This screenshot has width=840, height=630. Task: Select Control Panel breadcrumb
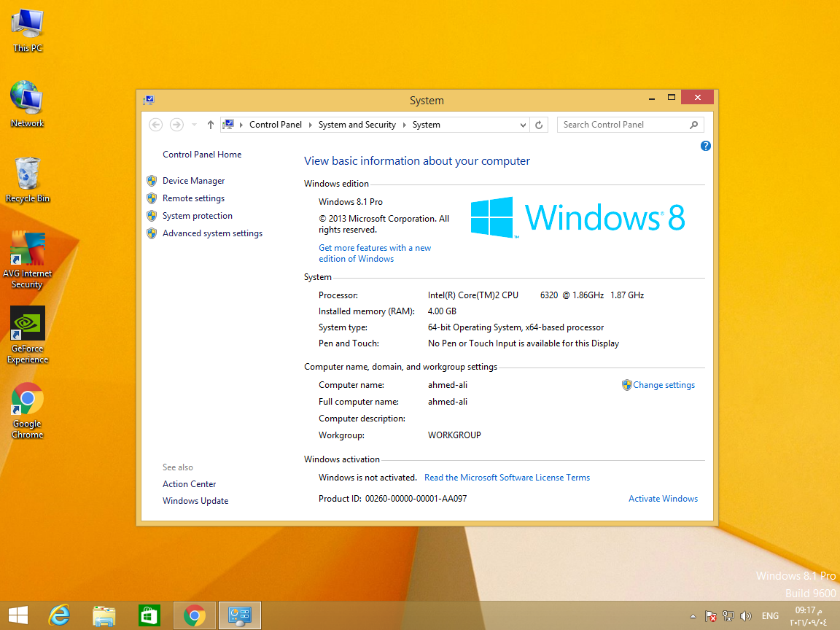276,125
